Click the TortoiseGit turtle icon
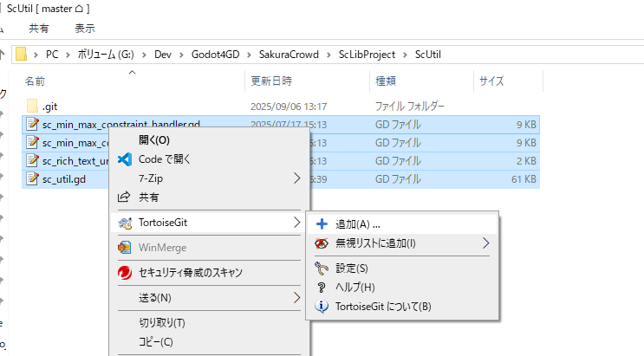Viewport: 644px width, 356px height. [125, 223]
